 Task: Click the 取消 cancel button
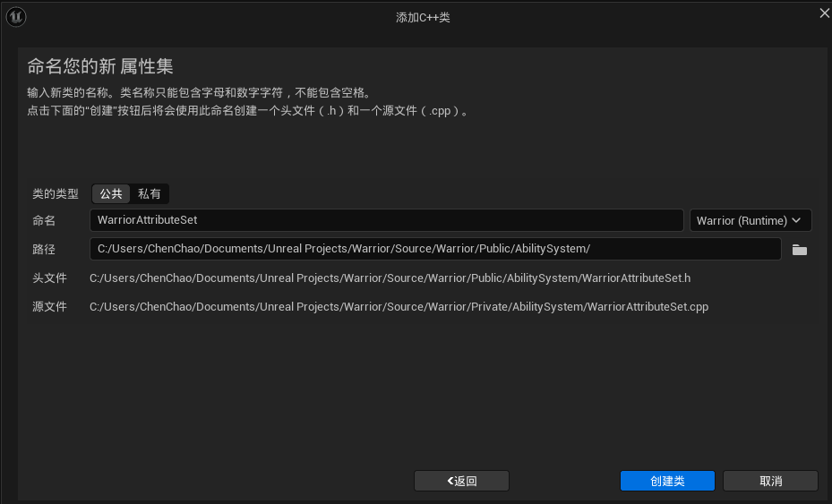coord(770,481)
